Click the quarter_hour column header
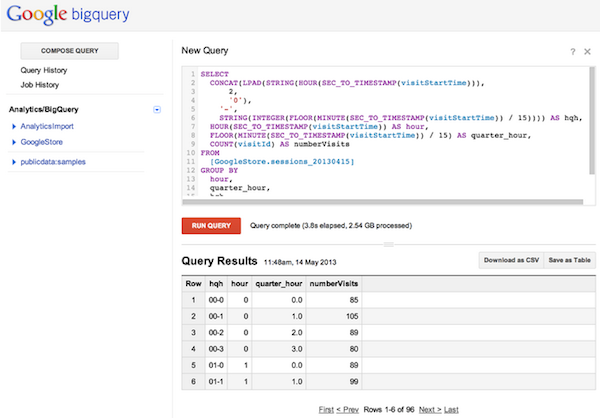Image resolution: width=600 pixels, height=418 pixels. pos(279,284)
